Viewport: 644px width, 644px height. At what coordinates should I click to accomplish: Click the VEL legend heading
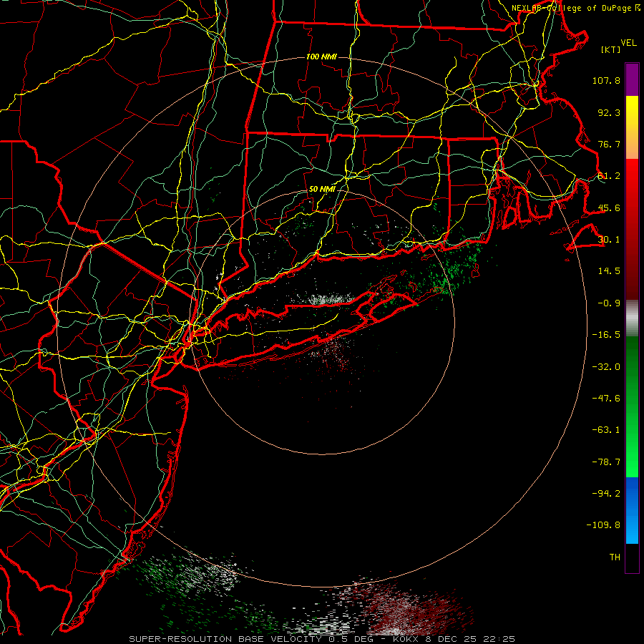pyautogui.click(x=628, y=43)
